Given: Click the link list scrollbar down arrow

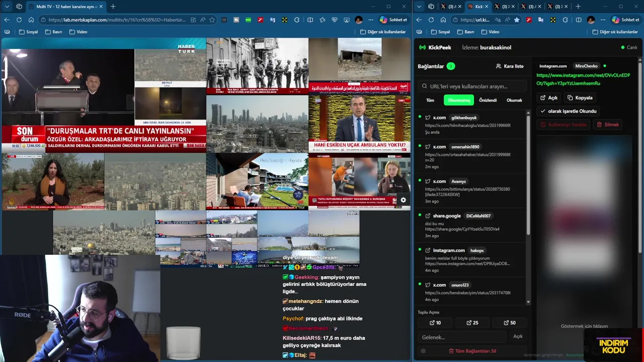Looking at the screenshot, I should [528, 302].
